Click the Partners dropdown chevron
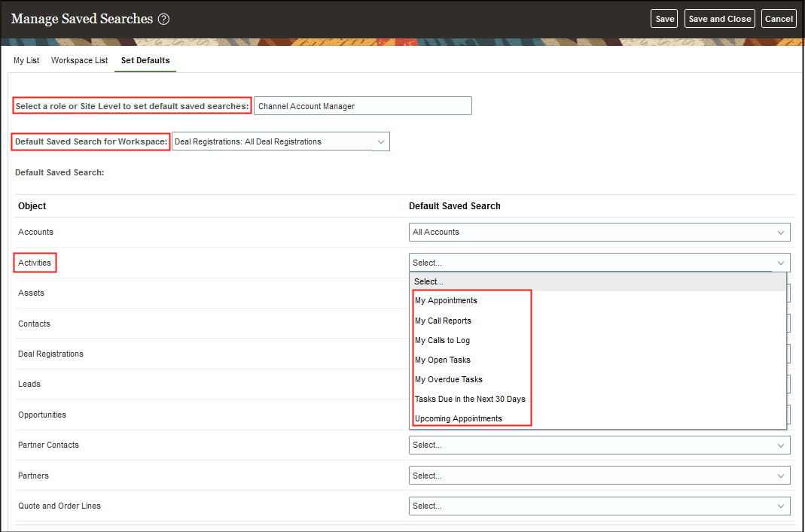The width and height of the screenshot is (805, 532). (780, 475)
